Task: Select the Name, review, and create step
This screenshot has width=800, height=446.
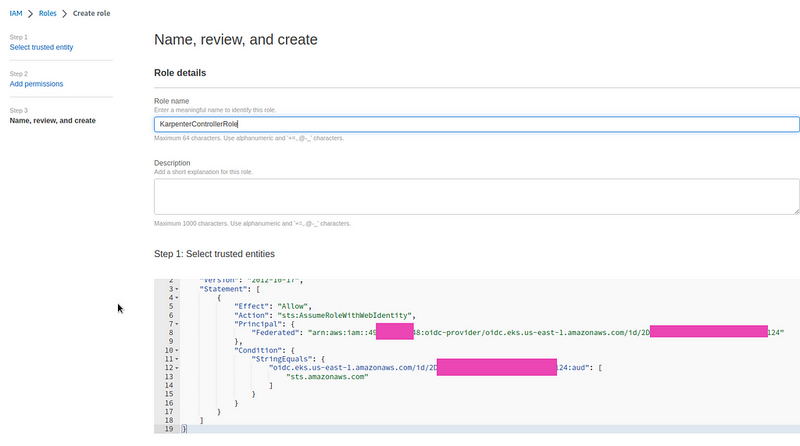Action: tap(52, 121)
